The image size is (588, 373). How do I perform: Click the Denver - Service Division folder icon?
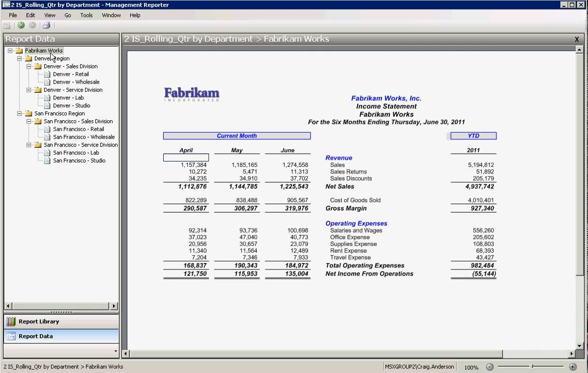pos(38,90)
